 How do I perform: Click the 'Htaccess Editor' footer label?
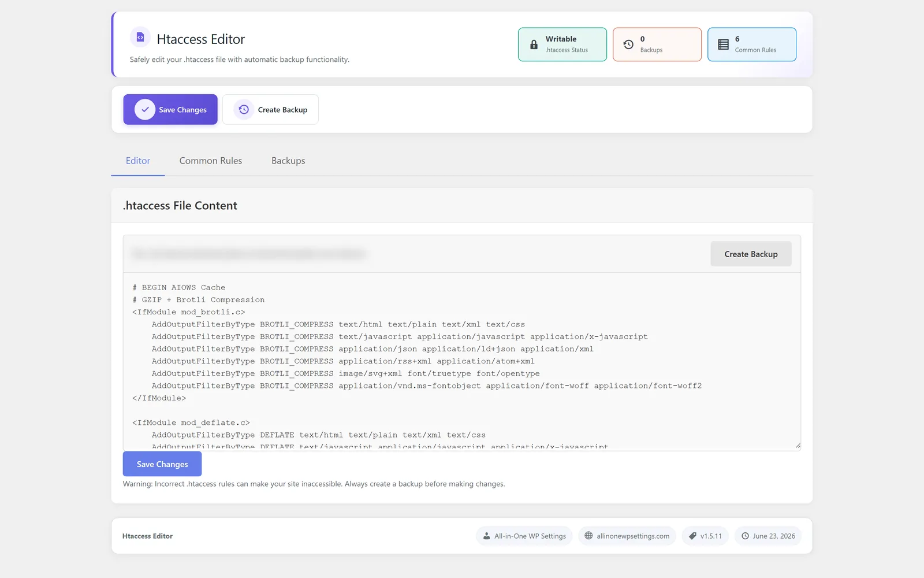click(x=147, y=536)
